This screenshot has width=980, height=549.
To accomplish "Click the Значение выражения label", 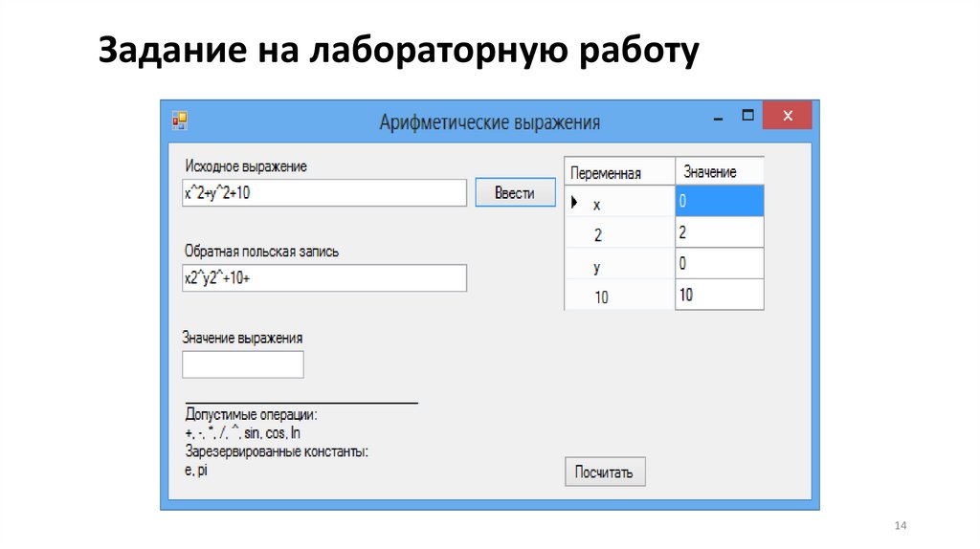I will click(242, 338).
